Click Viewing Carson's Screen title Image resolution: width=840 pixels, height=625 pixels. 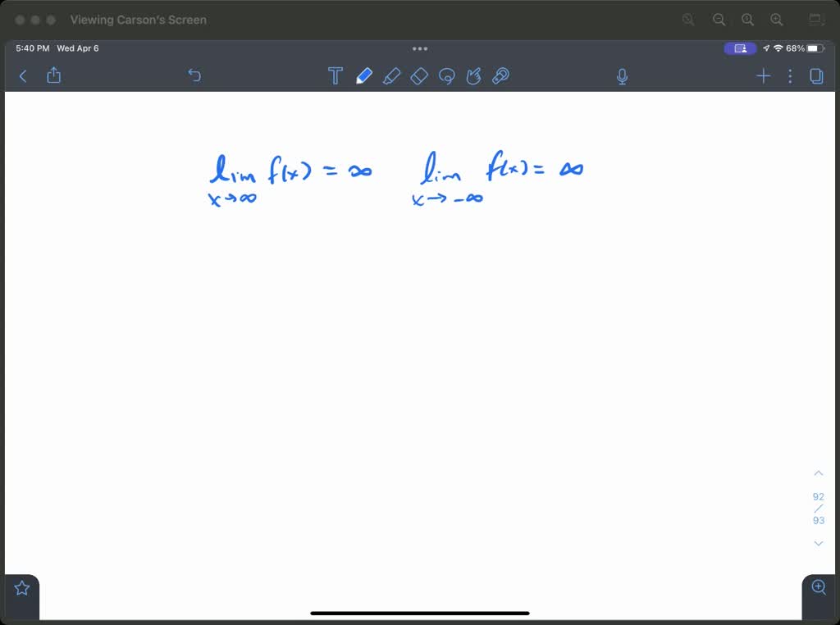(138, 20)
